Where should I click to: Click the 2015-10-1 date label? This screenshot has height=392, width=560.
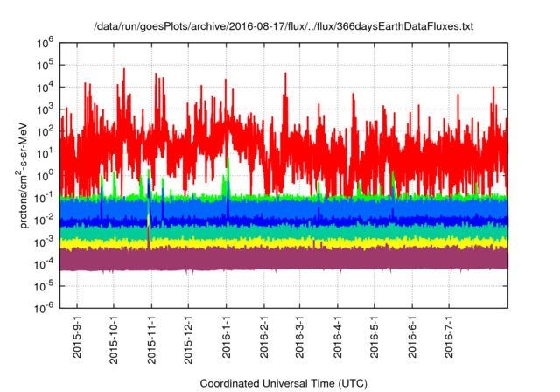tap(114, 339)
